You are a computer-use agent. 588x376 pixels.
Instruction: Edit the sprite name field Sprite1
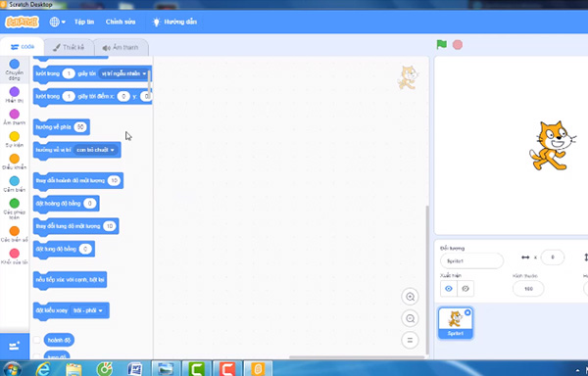coord(471,260)
